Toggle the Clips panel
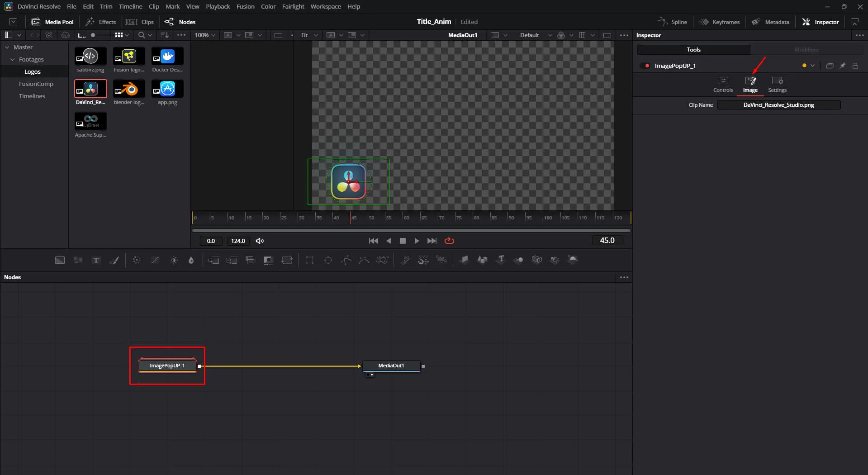The height and width of the screenshot is (475, 868). pos(140,22)
